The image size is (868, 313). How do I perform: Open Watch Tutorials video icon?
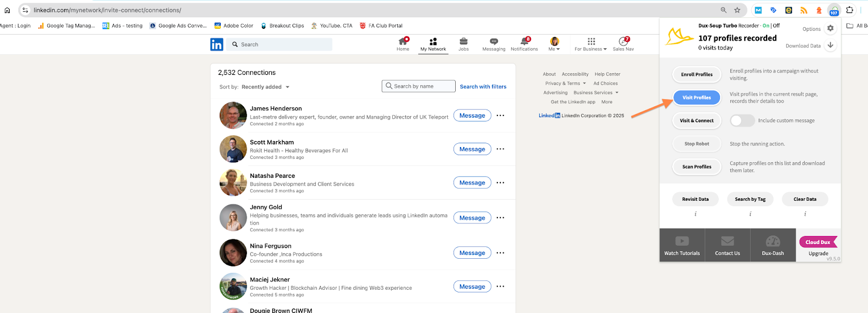(x=682, y=241)
